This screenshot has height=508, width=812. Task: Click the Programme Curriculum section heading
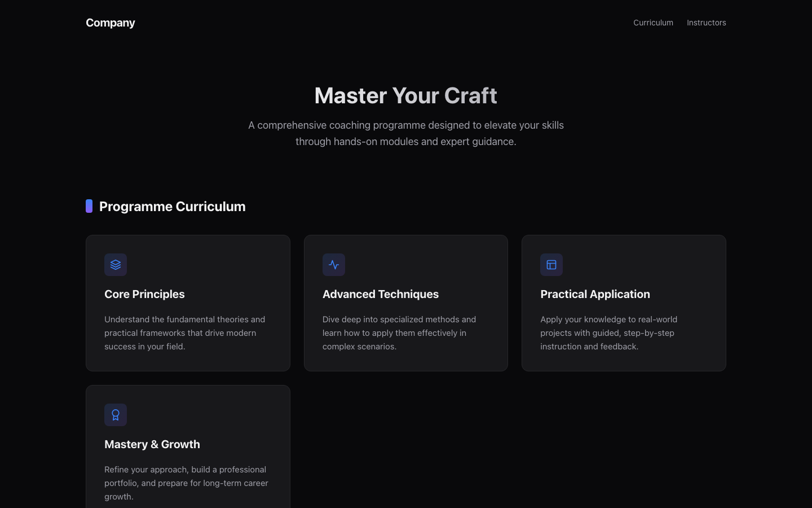pos(173,207)
